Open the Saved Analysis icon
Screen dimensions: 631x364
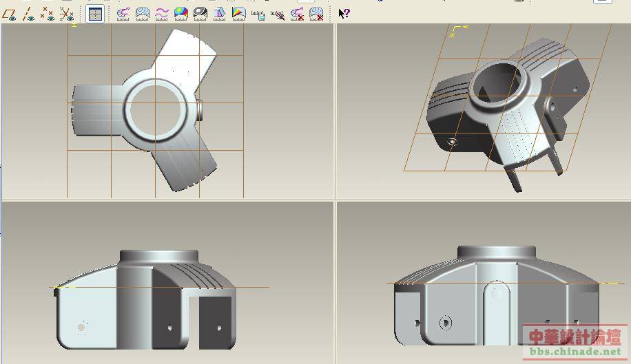pyautogui.click(x=258, y=13)
